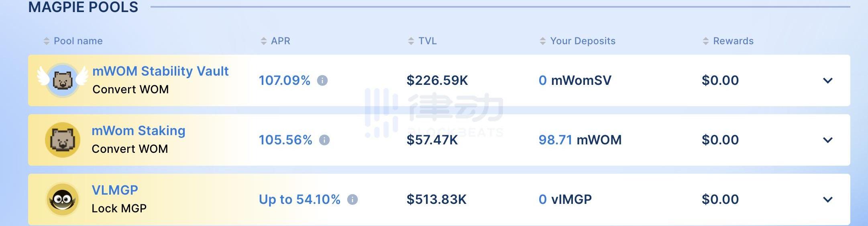Expand the mWOM Stability Vault row

pos(828,80)
